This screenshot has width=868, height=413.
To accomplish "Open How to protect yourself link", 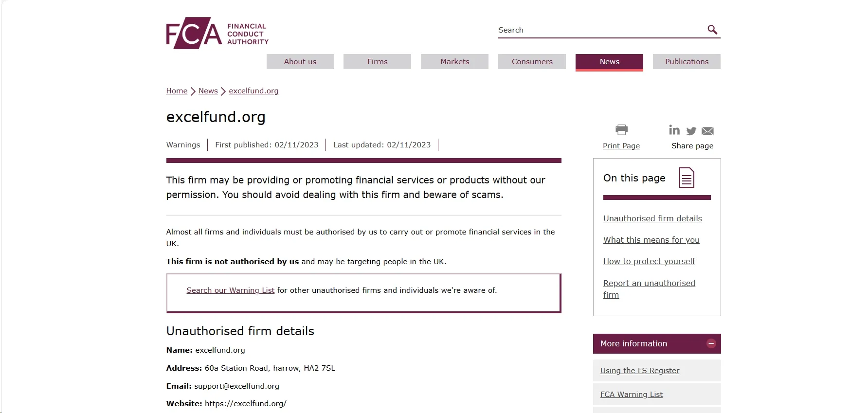I will pos(649,262).
